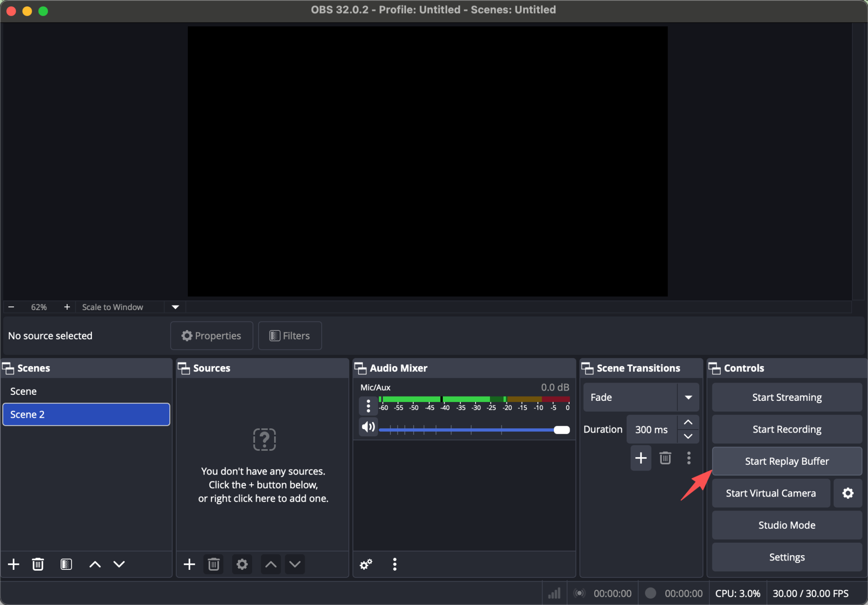Open the Scale to Window preview dropdown
Image resolution: width=868 pixels, height=605 pixels.
[174, 307]
